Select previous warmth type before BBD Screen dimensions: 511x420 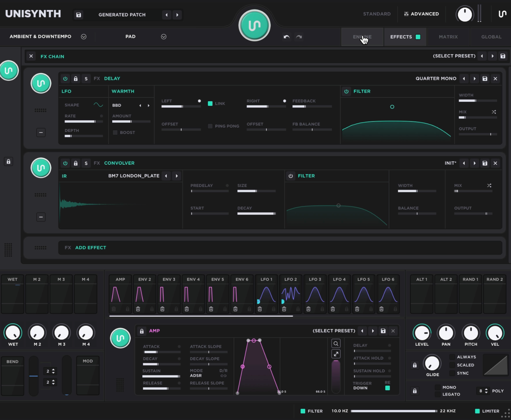[x=140, y=105]
